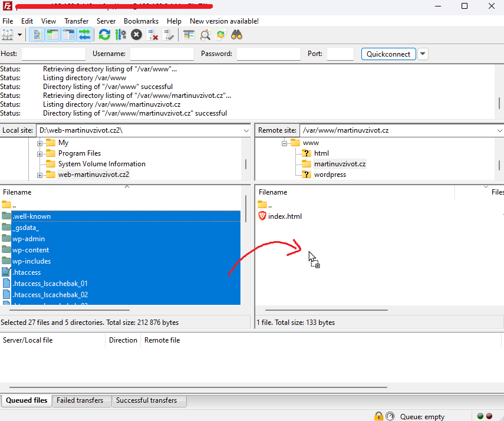This screenshot has width=504, height=421.
Task: Click the process queue toolbar icon
Action: coord(120,35)
